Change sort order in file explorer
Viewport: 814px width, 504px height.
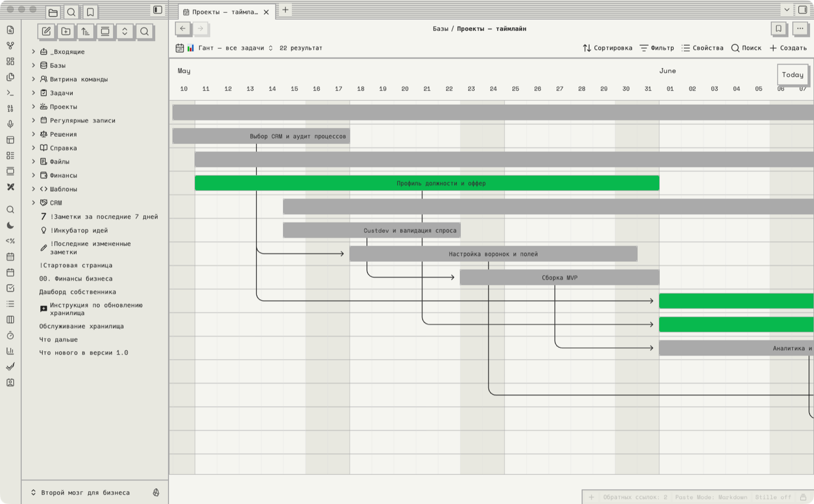click(x=85, y=32)
